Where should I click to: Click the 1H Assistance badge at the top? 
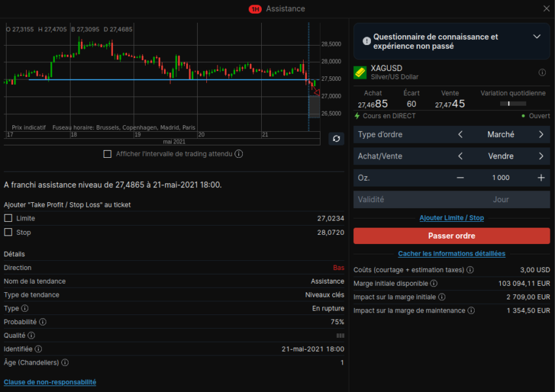tap(255, 8)
